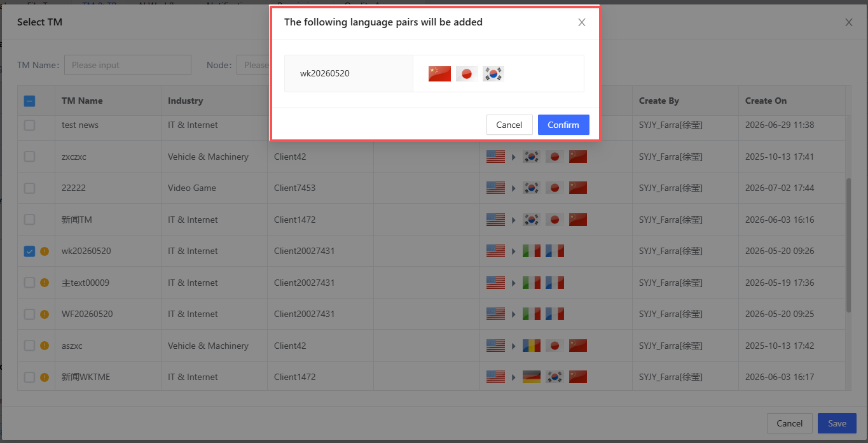The height and width of the screenshot is (443, 868).
Task: Click the Chinese flag in the zxczxc row
Action: pyautogui.click(x=578, y=157)
